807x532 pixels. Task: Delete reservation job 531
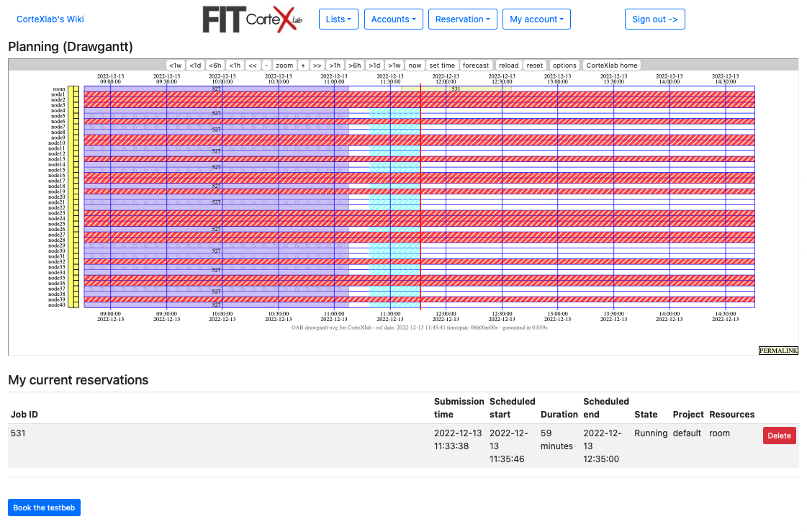(779, 436)
